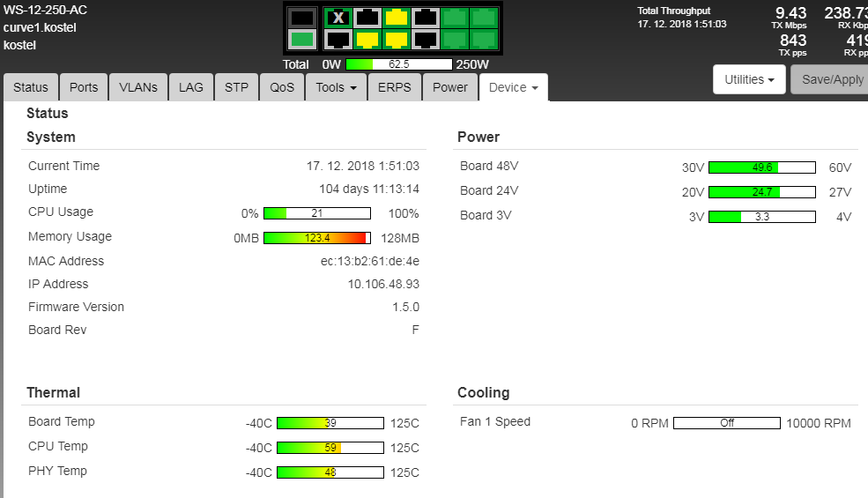This screenshot has height=498, width=868.
Task: Switch to the Ports tab
Action: [x=84, y=87]
